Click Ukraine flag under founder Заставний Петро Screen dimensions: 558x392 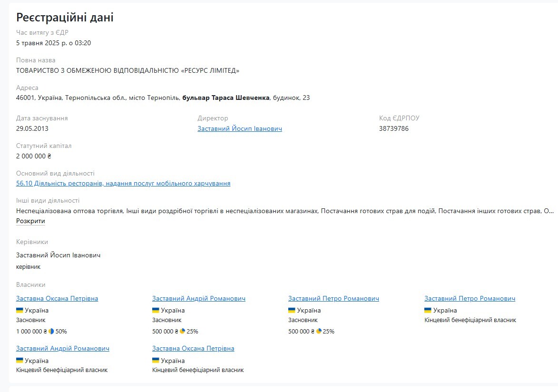click(x=292, y=310)
